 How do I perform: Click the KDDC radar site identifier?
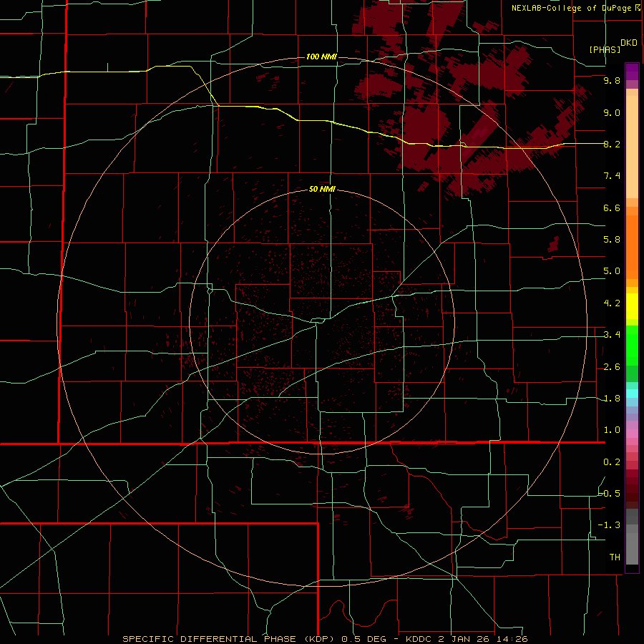click(x=419, y=639)
